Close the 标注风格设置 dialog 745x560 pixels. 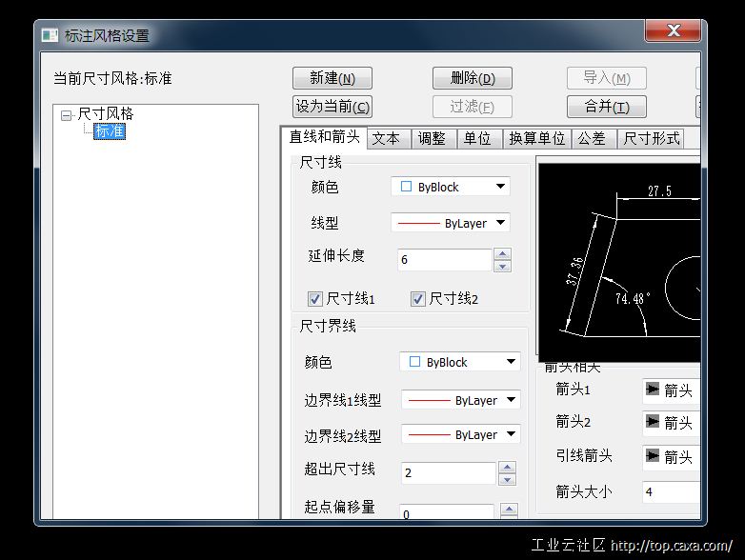(x=673, y=30)
